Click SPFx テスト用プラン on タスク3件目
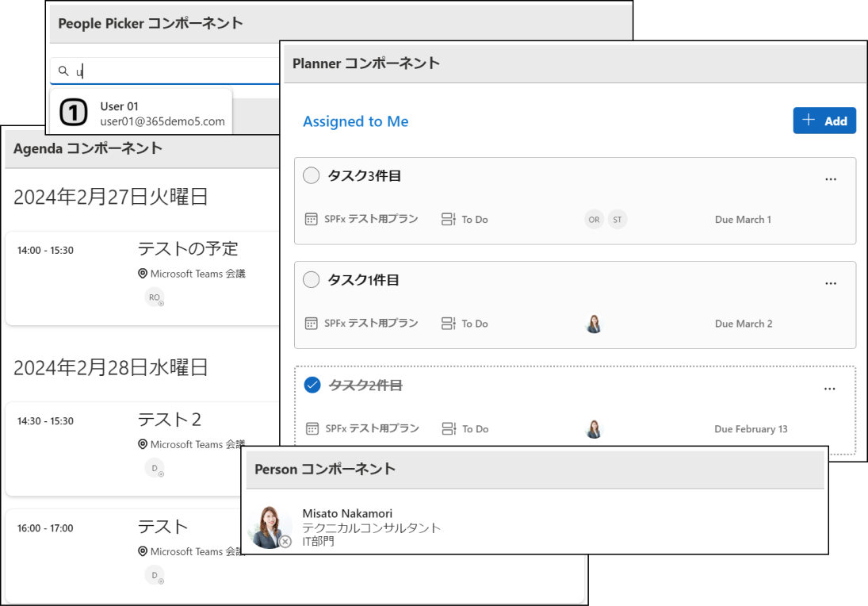The height and width of the screenshot is (606, 868). point(371,219)
